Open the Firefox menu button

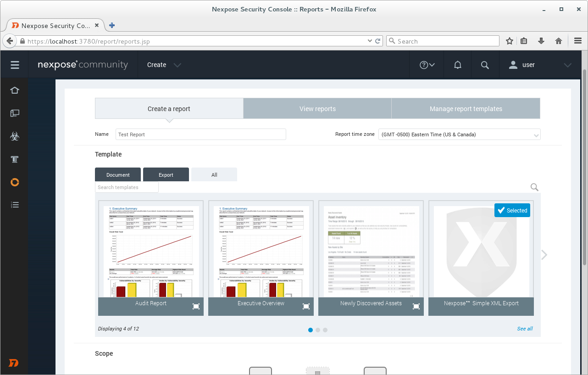578,41
